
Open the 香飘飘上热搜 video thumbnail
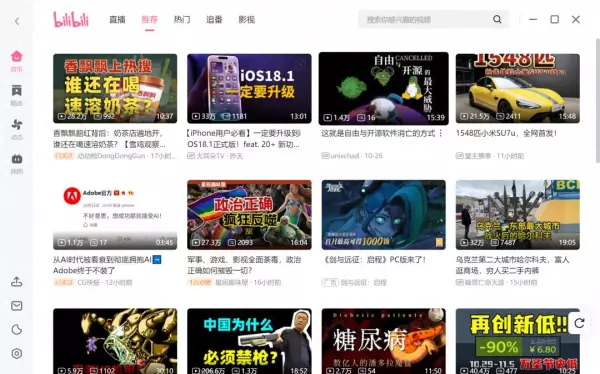coord(115,88)
